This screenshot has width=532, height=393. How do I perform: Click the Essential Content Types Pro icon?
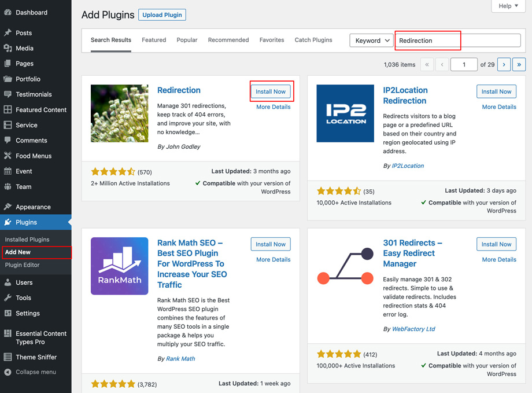tap(8, 333)
